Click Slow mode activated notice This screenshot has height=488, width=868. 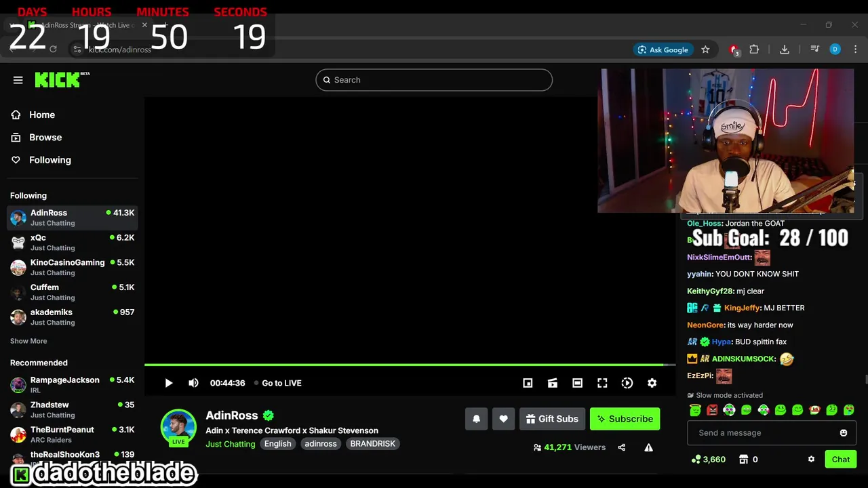[x=725, y=395]
